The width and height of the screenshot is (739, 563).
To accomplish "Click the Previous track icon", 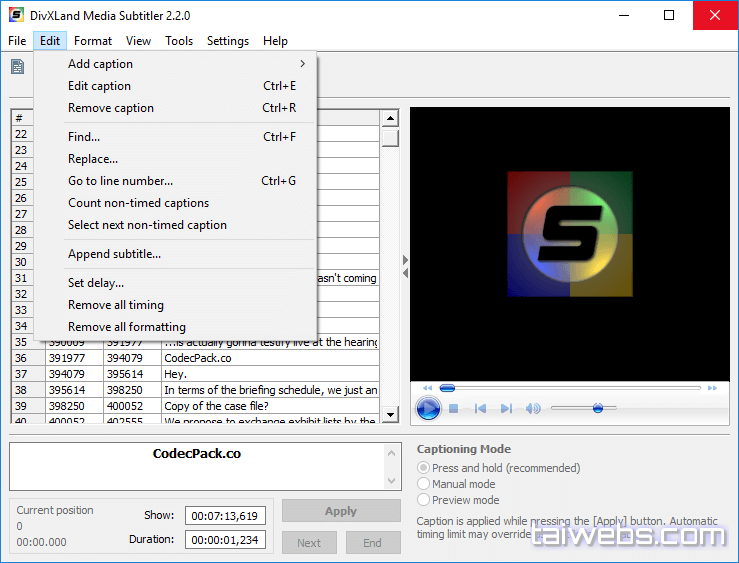I will coord(480,408).
